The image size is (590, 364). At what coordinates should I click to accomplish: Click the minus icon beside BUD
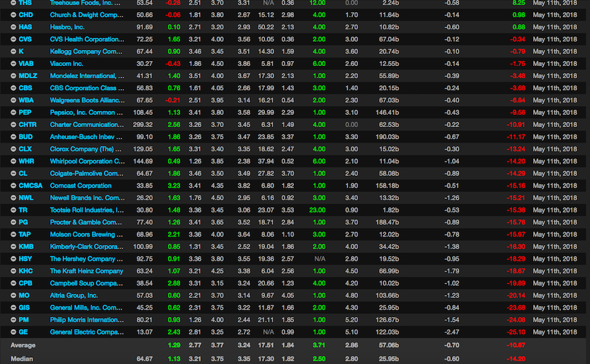(x=13, y=137)
